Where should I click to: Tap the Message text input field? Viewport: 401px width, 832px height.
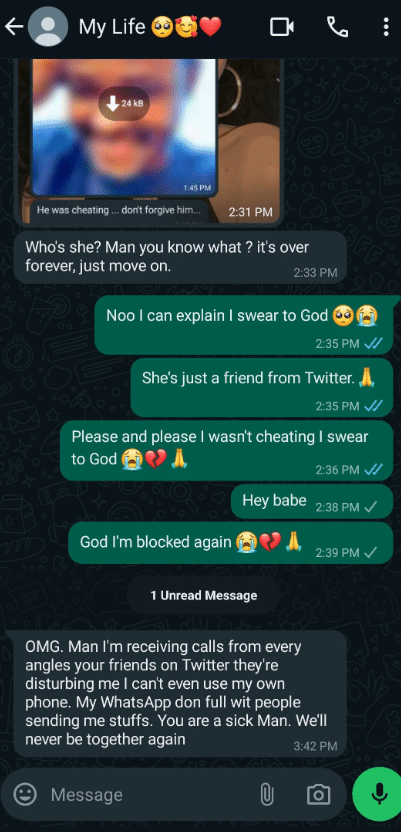coord(151,794)
